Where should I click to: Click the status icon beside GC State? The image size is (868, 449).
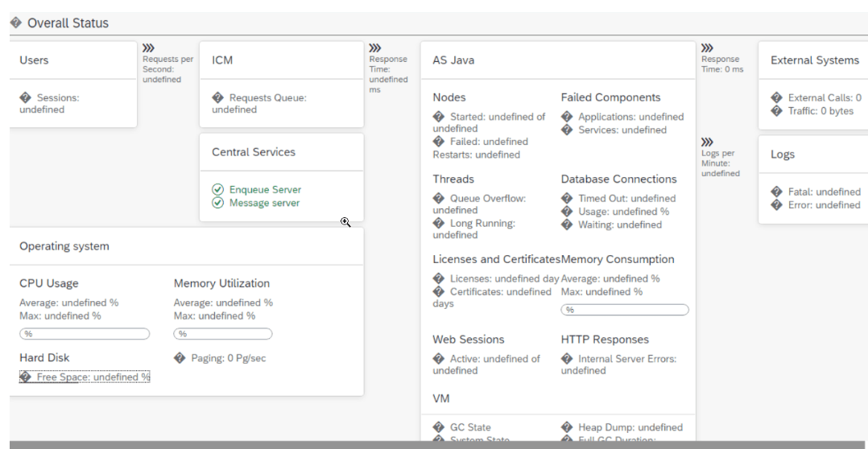coord(439,427)
